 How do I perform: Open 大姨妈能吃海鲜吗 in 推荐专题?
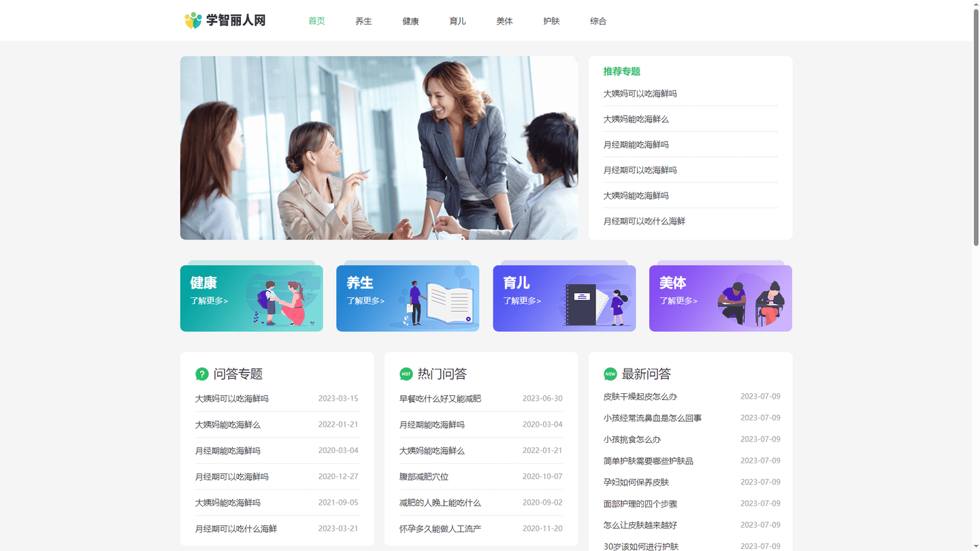[636, 196]
